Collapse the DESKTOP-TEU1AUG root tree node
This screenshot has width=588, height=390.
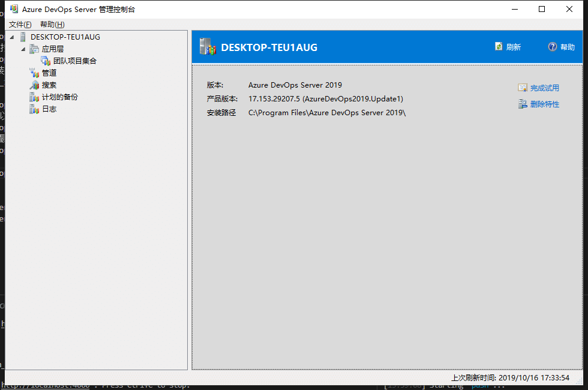(13, 37)
